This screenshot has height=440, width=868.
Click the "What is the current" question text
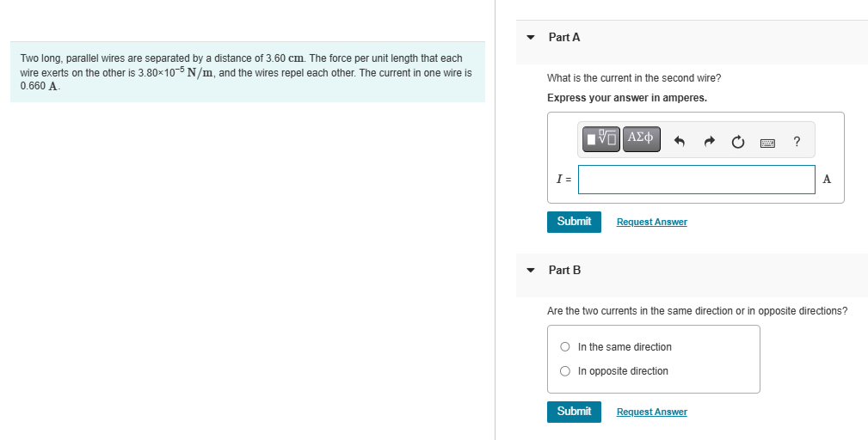634,78
